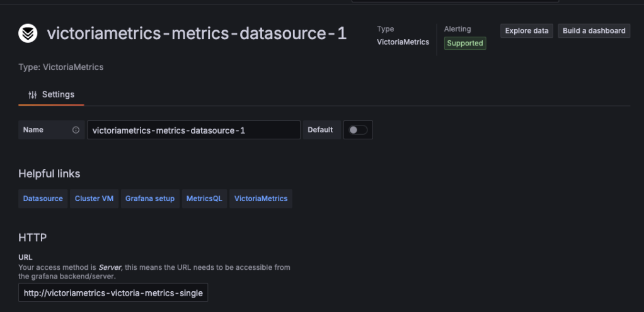Click the Name field label
Image resolution: width=644 pixels, height=312 pixels.
coord(33,130)
